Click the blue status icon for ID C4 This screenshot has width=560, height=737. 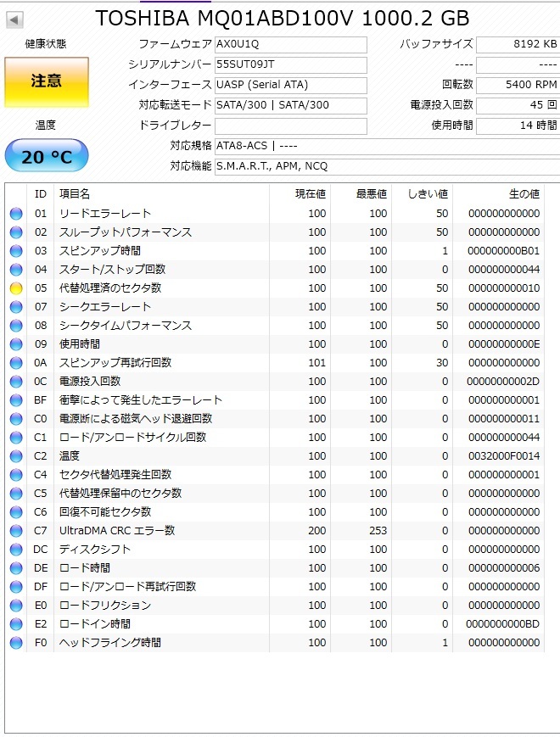pyautogui.click(x=16, y=475)
